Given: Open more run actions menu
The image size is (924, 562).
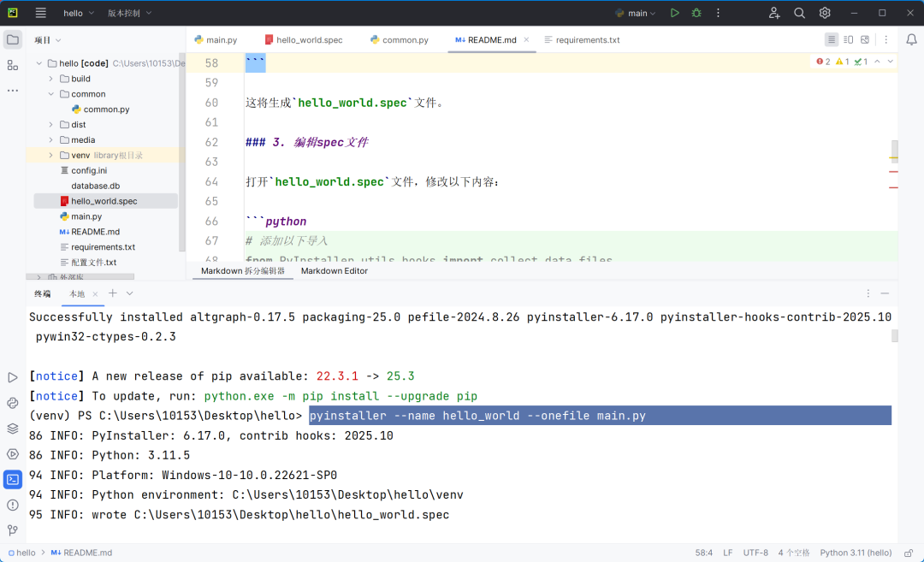Looking at the screenshot, I should coord(718,13).
